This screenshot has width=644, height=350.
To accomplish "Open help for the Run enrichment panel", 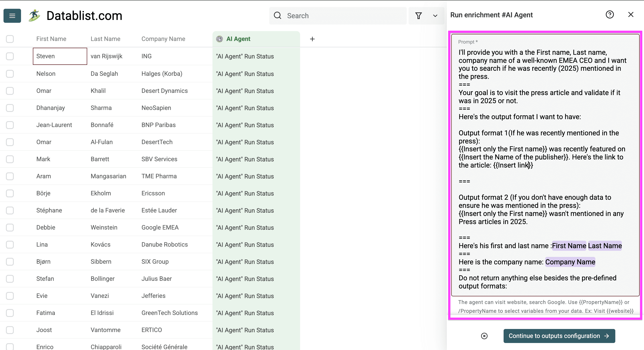I will click(x=610, y=14).
